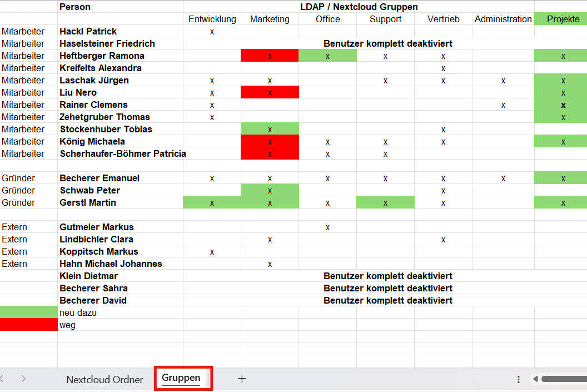
Task: Click the horizontal scrollbar left arrow
Action: [x=535, y=379]
